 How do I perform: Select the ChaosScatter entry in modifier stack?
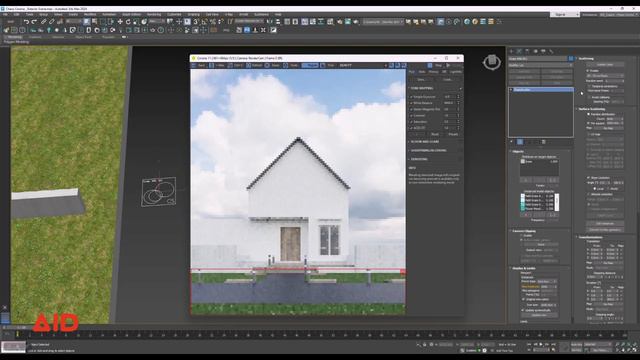(541, 89)
